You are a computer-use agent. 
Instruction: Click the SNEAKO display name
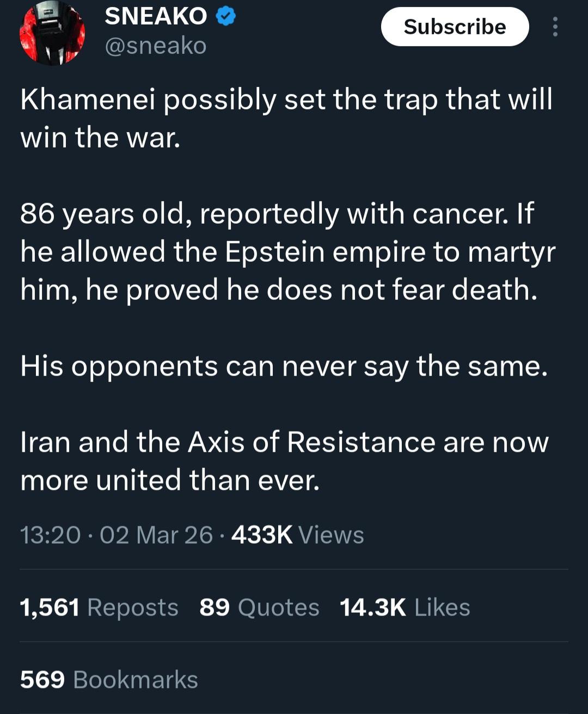click(156, 17)
